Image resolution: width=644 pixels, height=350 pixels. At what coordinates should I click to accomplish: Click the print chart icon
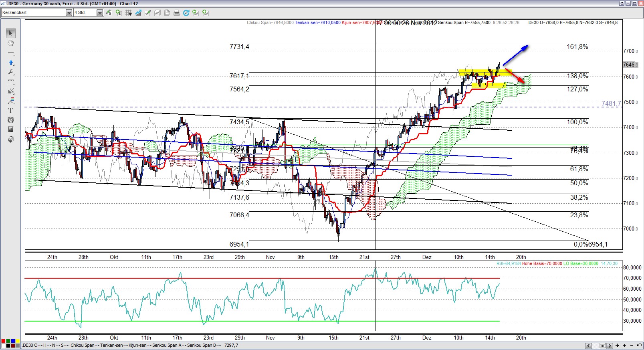(x=176, y=13)
